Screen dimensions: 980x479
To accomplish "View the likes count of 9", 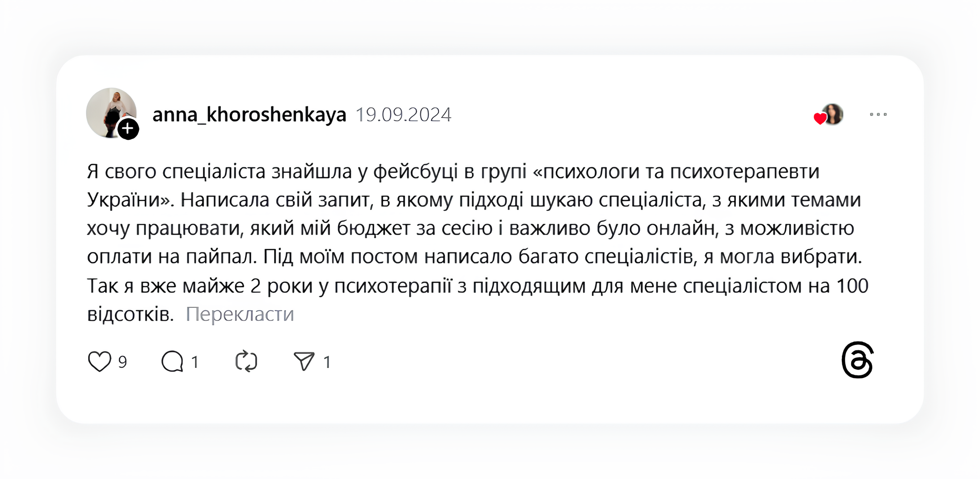I will click(x=122, y=362).
